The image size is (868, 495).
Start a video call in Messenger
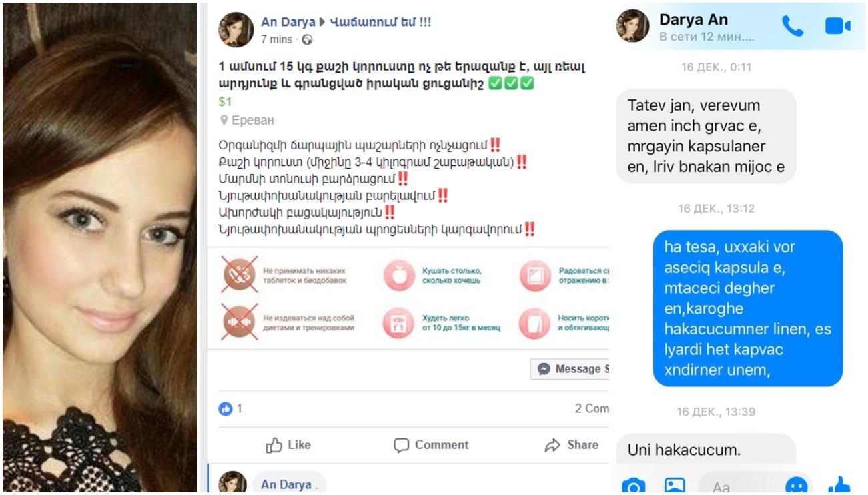coord(838,26)
